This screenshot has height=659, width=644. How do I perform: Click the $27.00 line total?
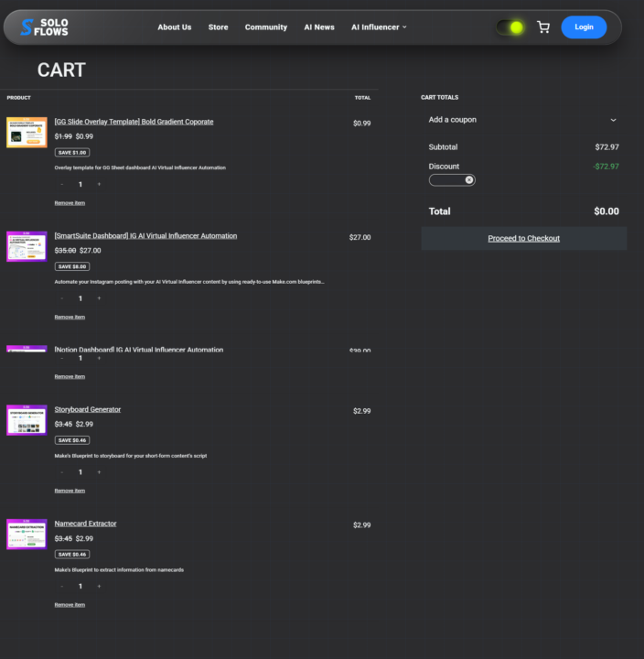pos(360,237)
